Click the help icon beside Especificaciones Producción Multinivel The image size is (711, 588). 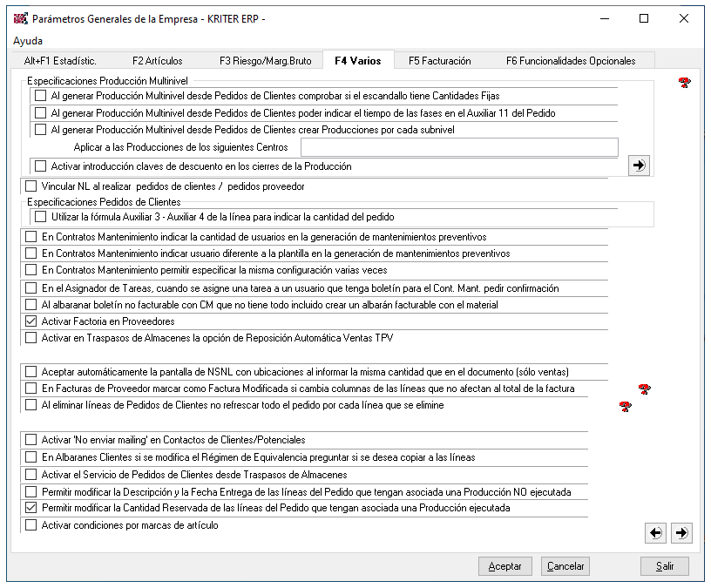(684, 83)
